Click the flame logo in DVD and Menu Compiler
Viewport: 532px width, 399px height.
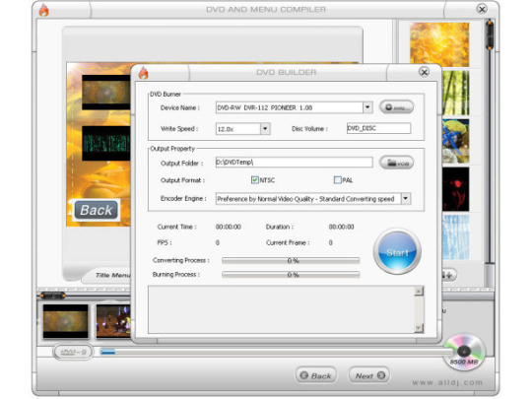44,10
